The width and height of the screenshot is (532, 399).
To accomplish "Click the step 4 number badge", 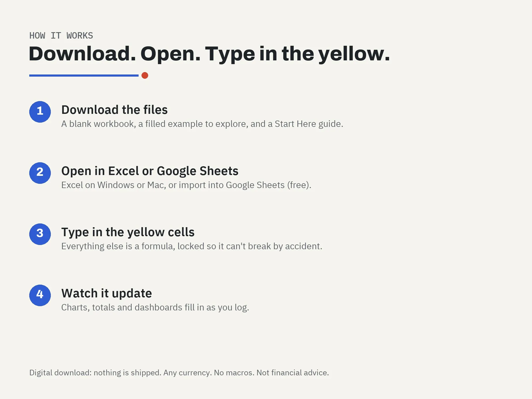I will 40,295.
